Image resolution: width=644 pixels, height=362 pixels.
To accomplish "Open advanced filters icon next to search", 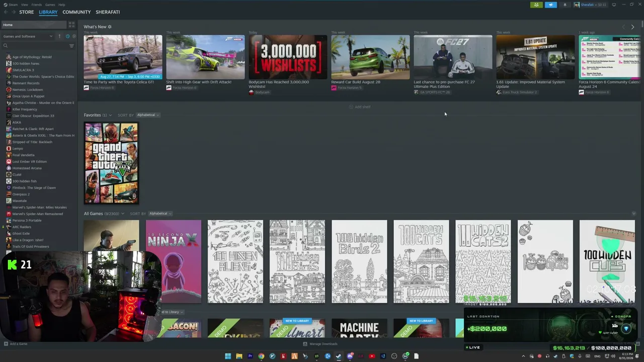I will coord(71,46).
